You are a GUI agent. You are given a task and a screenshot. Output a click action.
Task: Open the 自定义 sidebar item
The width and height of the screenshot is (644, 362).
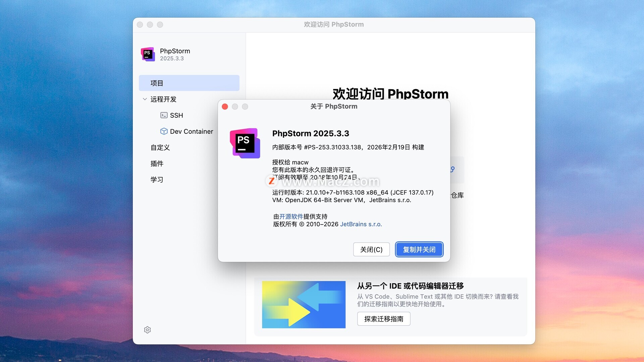[160, 147]
